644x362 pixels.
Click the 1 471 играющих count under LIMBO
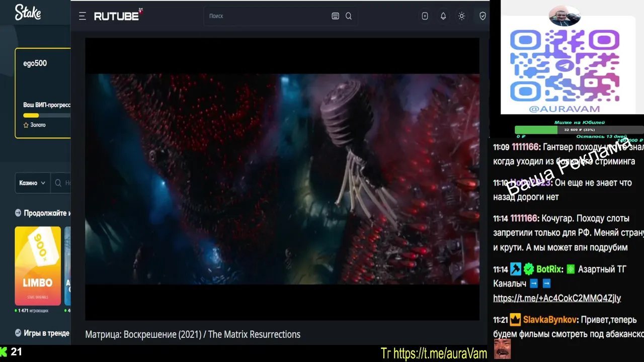pyautogui.click(x=33, y=311)
